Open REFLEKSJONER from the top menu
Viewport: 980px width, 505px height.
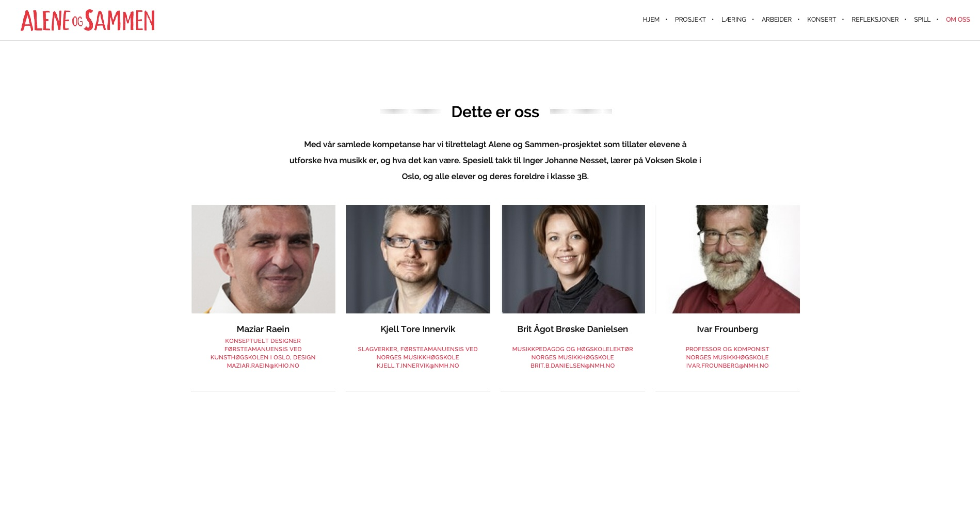pyautogui.click(x=875, y=20)
